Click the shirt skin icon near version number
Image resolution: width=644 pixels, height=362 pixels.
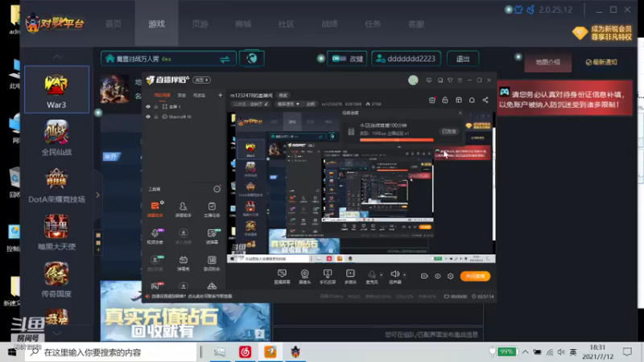[518, 10]
